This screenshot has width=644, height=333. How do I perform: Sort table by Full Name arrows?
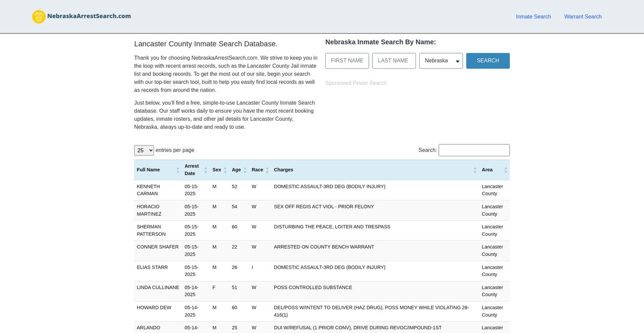click(178, 170)
